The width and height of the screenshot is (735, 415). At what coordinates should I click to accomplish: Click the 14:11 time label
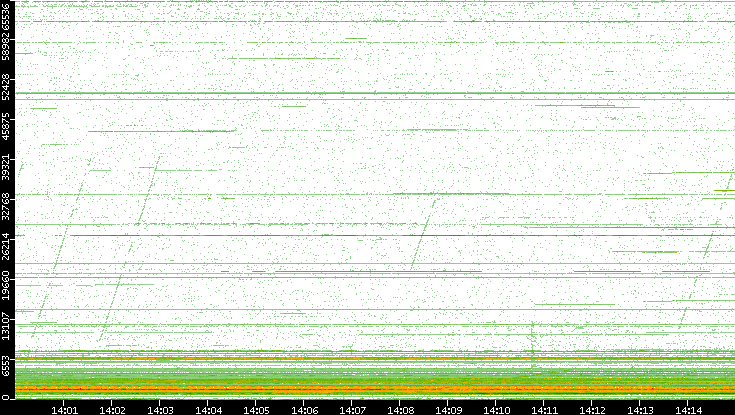[x=544, y=409]
